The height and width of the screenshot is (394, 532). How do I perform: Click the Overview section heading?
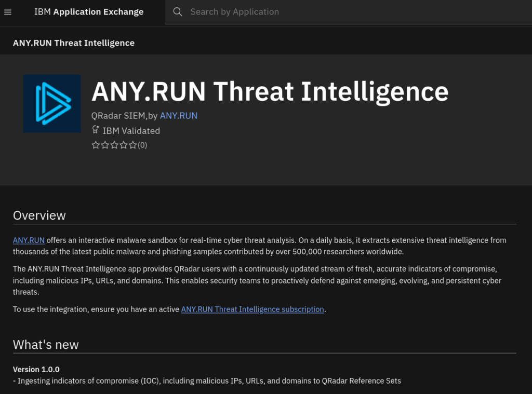[39, 215]
